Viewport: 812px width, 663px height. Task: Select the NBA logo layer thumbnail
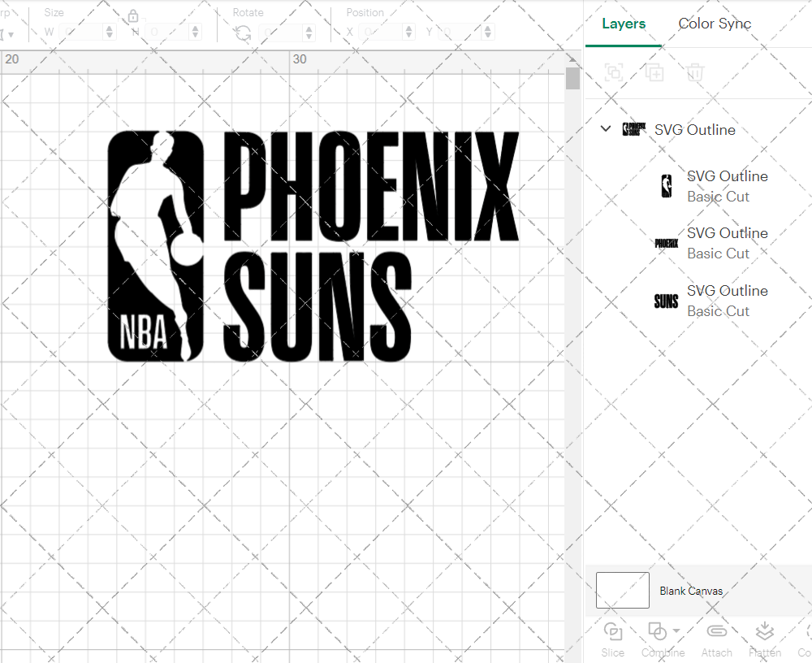coord(667,186)
